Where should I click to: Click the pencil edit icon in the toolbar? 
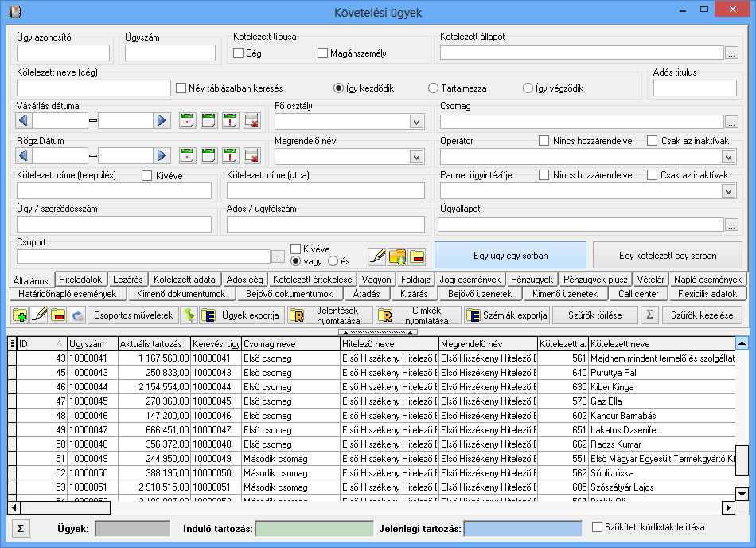point(39,315)
